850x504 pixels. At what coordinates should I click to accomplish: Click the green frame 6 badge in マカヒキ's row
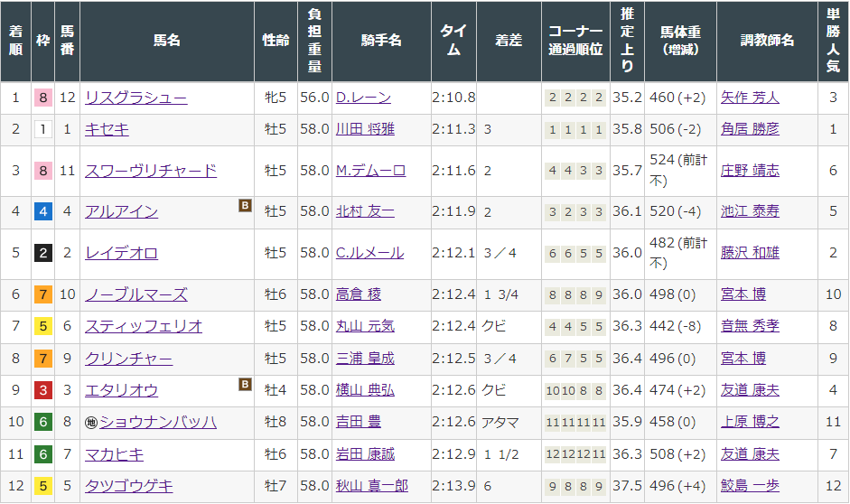click(43, 454)
